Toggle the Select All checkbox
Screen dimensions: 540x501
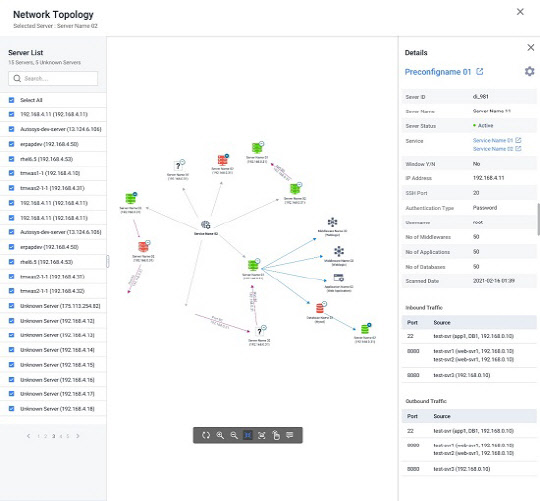click(11, 100)
